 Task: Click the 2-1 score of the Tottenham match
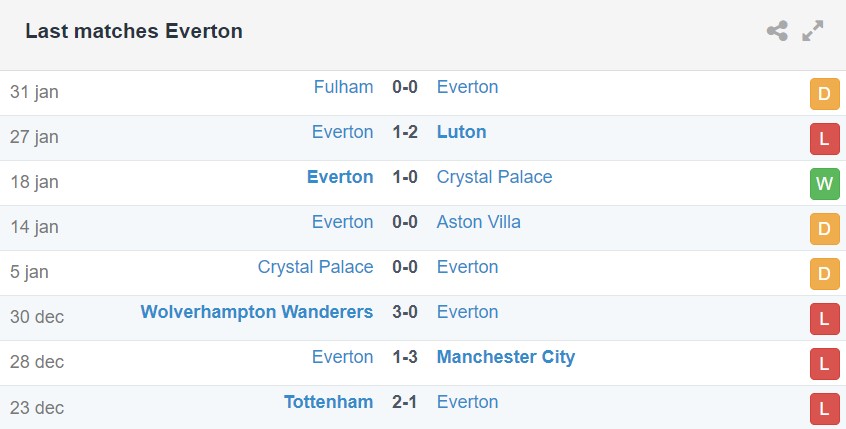tap(405, 402)
